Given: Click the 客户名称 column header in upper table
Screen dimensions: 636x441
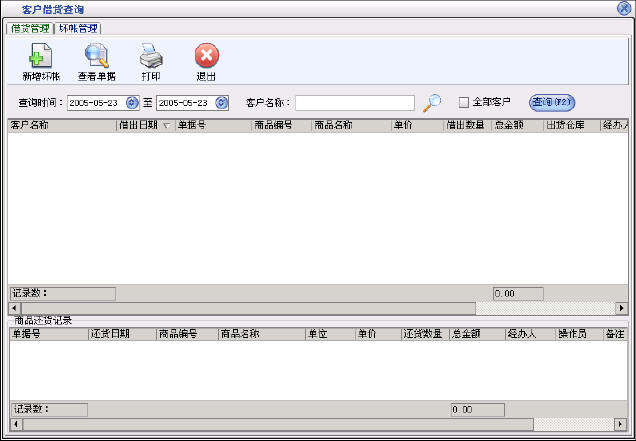Looking at the screenshot, I should point(60,126).
